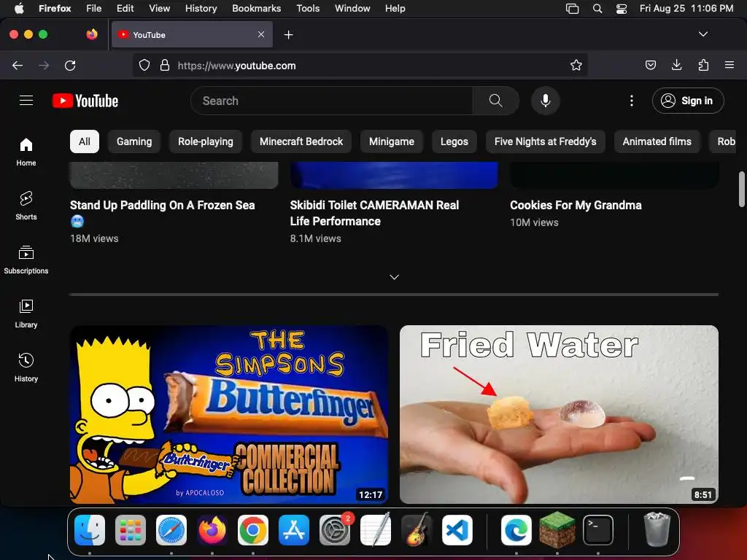
Task: Start voice search with microphone icon
Action: (546, 101)
